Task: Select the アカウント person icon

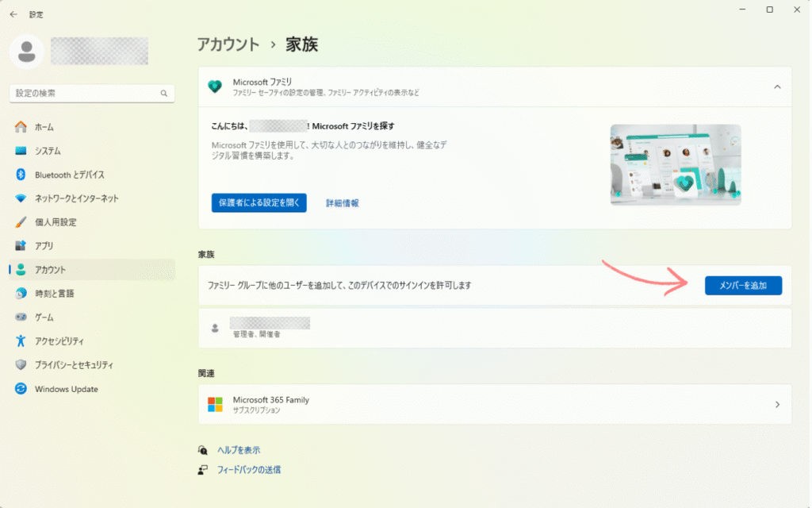Action: pyautogui.click(x=21, y=270)
